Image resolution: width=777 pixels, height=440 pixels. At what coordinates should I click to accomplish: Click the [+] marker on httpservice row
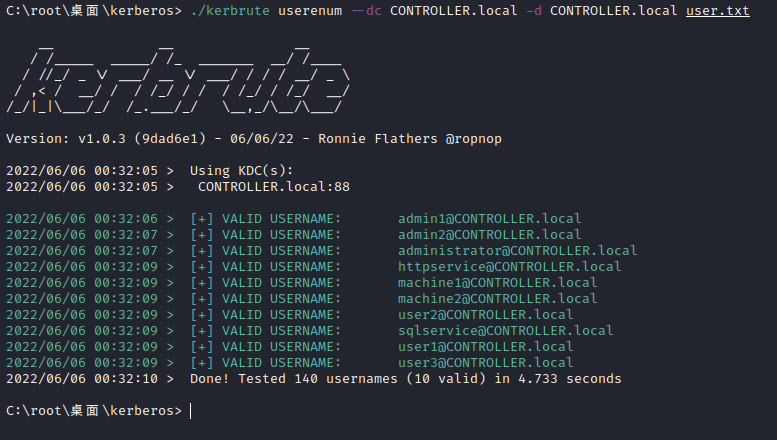[x=202, y=267]
